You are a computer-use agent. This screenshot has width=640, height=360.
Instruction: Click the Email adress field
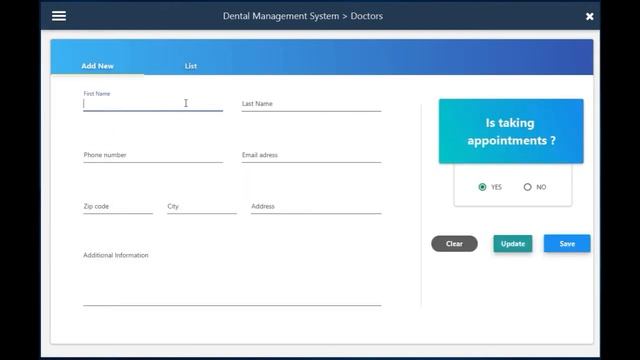click(311, 155)
